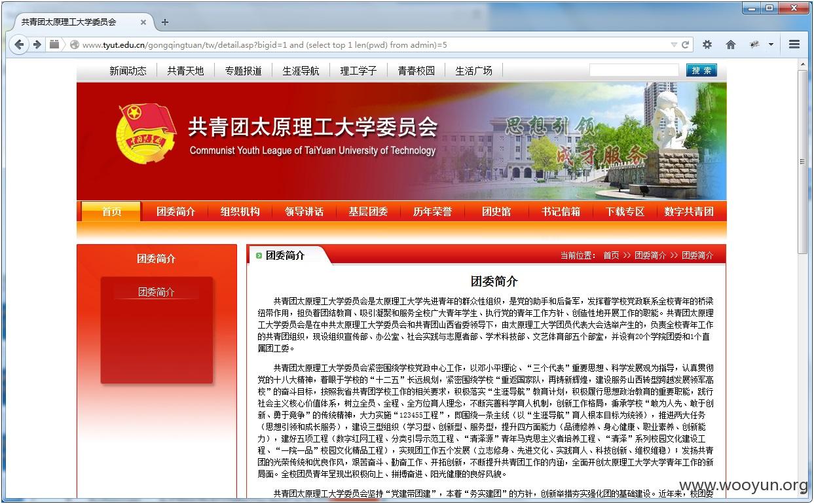
Task: Reload the page with the refresh icon
Action: (686, 45)
